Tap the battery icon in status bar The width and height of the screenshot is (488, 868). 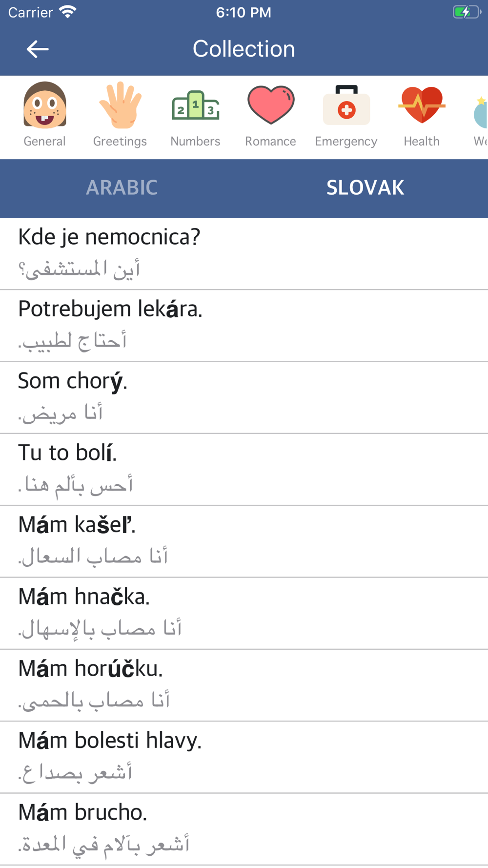[x=467, y=12]
